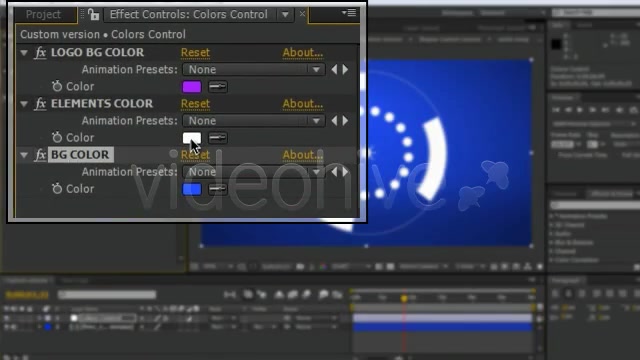
Task: Click stopwatch next to ELEMENTS Color
Action: 57,137
